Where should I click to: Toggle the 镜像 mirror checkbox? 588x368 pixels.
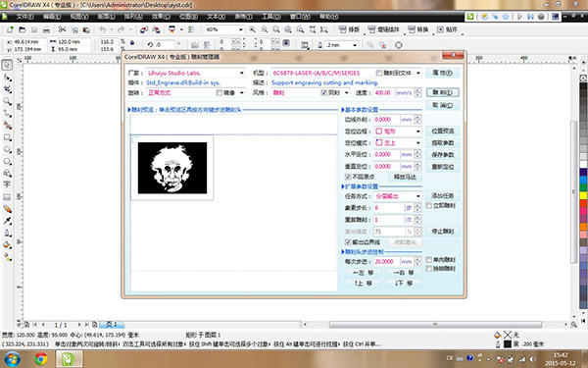(219, 93)
